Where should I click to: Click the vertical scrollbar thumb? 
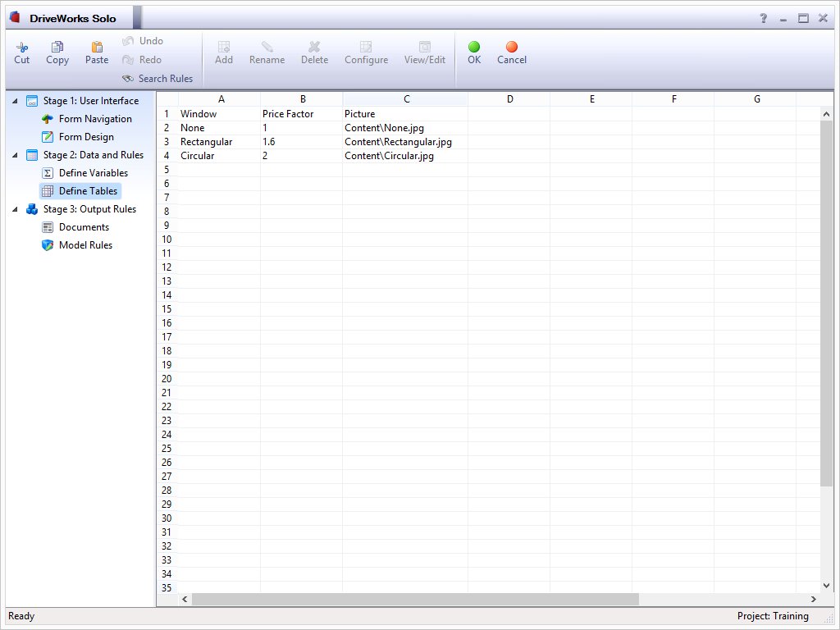(826, 304)
